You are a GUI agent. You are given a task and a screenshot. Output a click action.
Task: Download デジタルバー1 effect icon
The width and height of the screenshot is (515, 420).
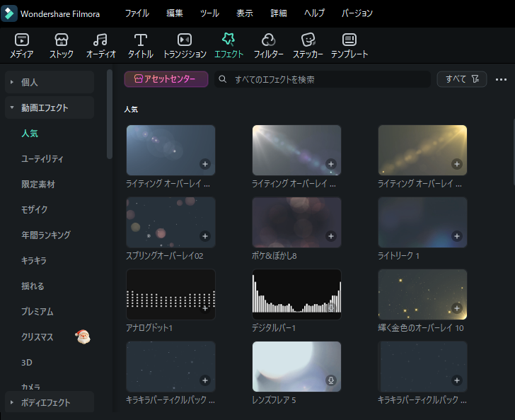pos(331,308)
